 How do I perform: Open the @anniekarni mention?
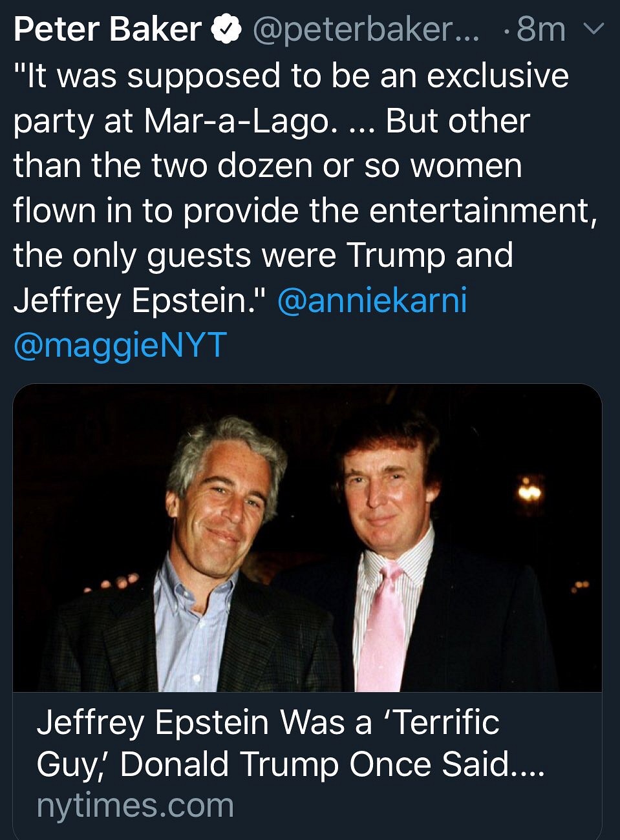click(x=372, y=300)
